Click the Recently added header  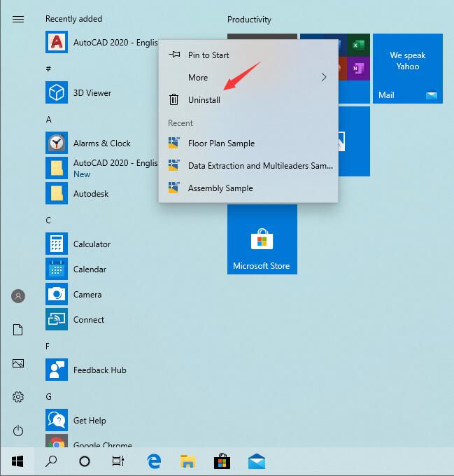click(x=73, y=19)
